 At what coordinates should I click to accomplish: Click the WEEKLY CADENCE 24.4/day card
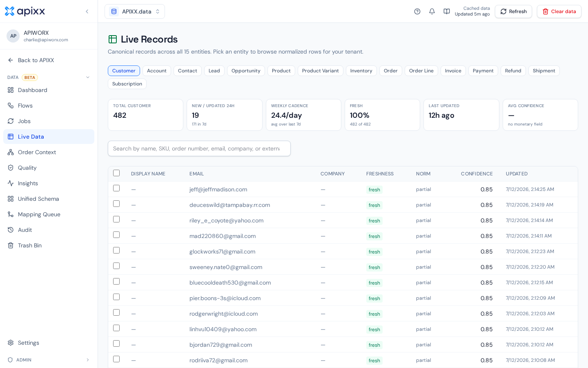tap(303, 115)
